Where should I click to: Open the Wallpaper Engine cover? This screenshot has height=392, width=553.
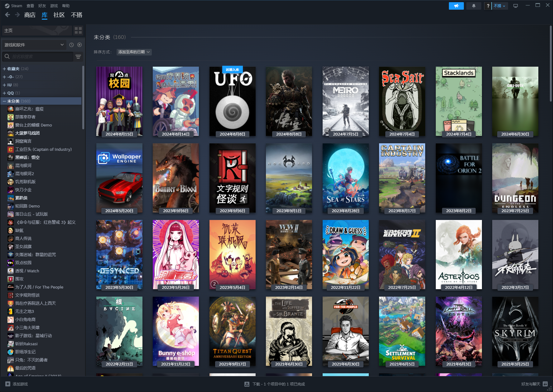tap(119, 178)
